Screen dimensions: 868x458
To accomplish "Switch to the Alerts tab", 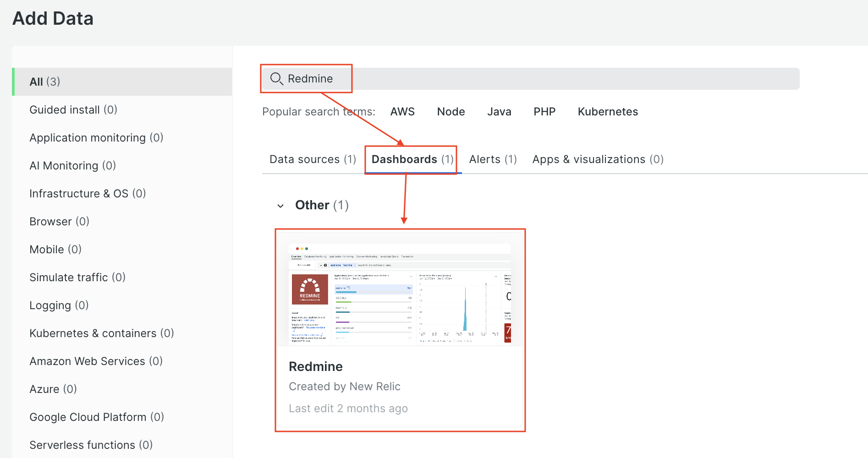I will (492, 159).
